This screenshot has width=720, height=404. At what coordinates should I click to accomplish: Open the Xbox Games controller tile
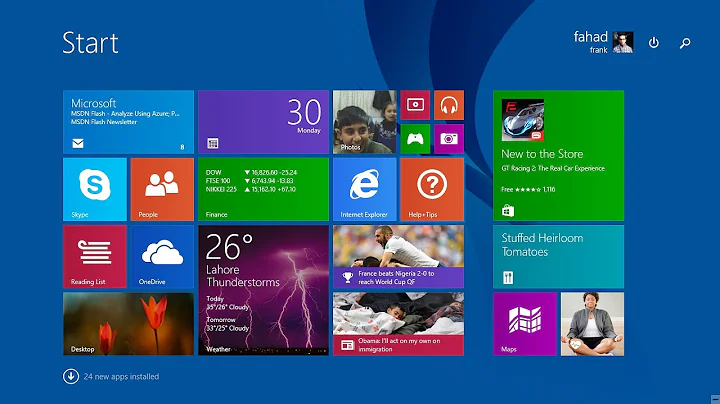pyautogui.click(x=415, y=139)
